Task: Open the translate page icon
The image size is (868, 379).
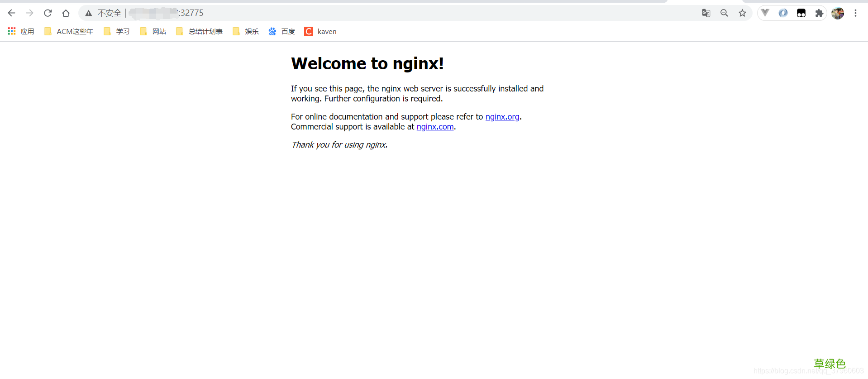Action: click(706, 13)
